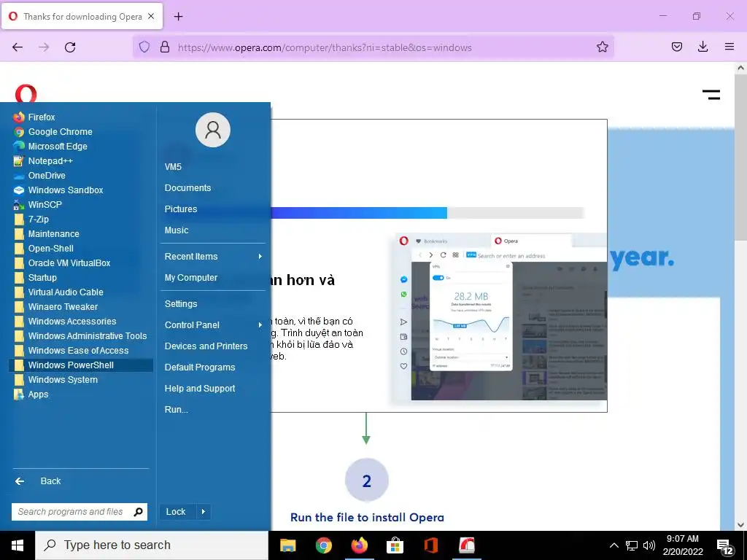Screen dimensions: 747x560
Task: Click the 'Search programs and files' box
Action: [79, 512]
